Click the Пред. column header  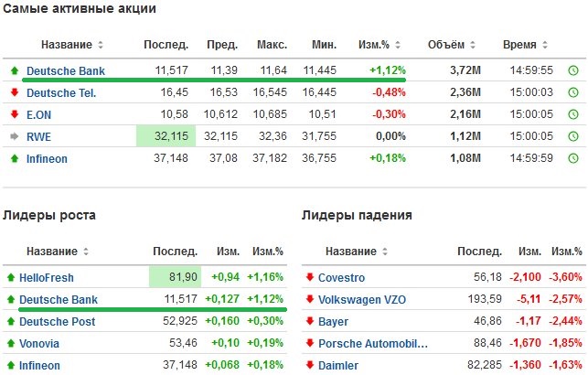point(222,45)
